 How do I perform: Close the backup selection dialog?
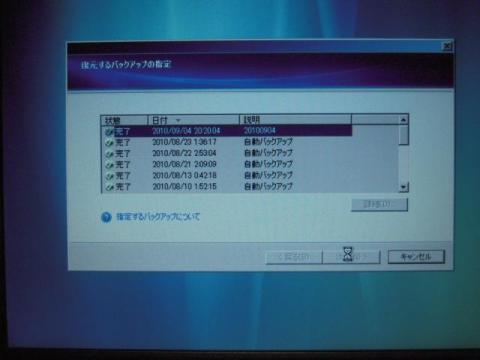tap(447, 46)
